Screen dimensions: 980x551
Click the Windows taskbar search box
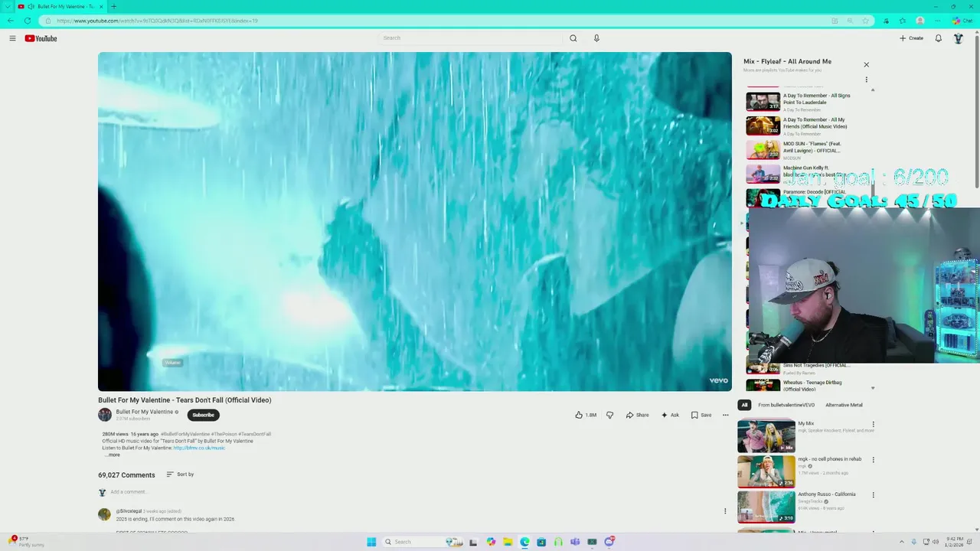(x=424, y=542)
